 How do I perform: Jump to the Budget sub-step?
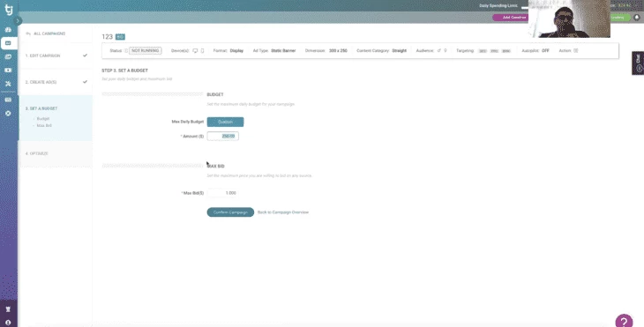42,119
